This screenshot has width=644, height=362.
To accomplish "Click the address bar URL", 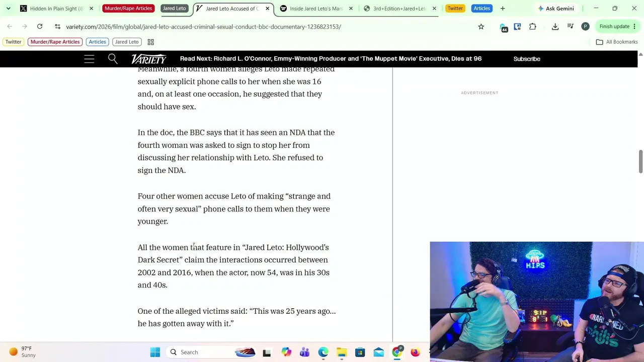I will 203,27.
